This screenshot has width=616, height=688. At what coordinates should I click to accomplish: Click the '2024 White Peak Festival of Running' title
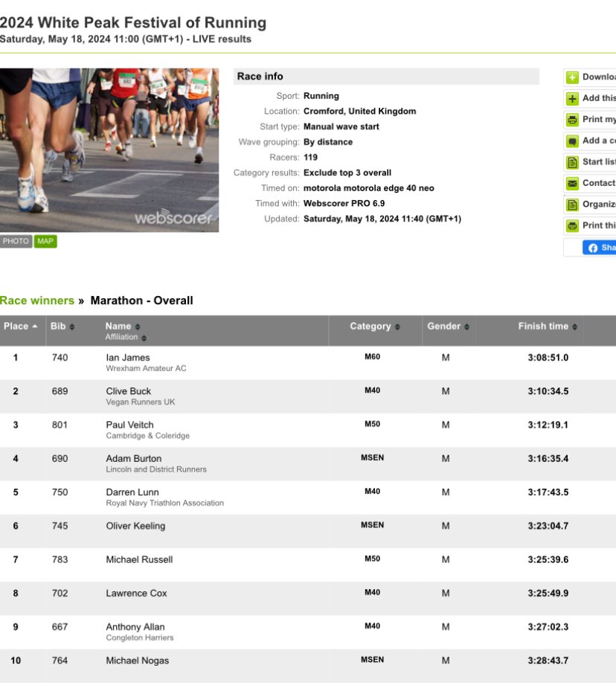(133, 22)
